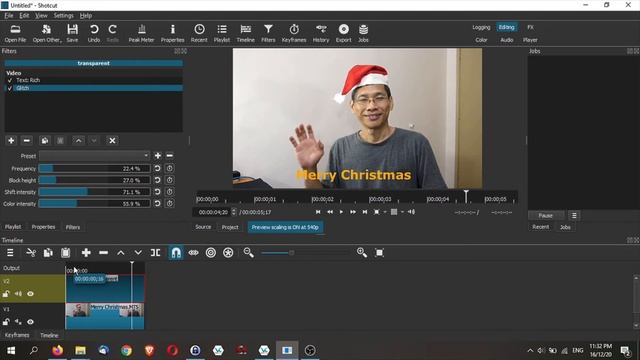The height and width of the screenshot is (360, 640).
Task: Toggle the Timeline panel toolbar icon
Action: pyautogui.click(x=245, y=33)
